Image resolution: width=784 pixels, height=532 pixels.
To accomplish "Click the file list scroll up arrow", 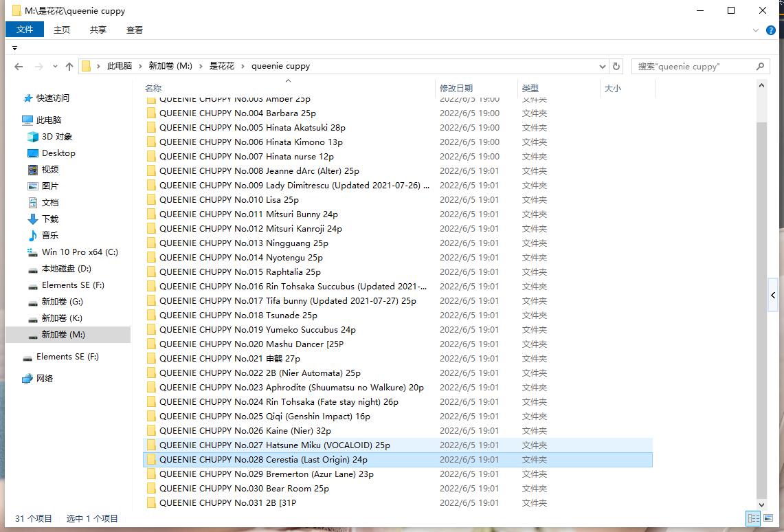I will pyautogui.click(x=761, y=85).
